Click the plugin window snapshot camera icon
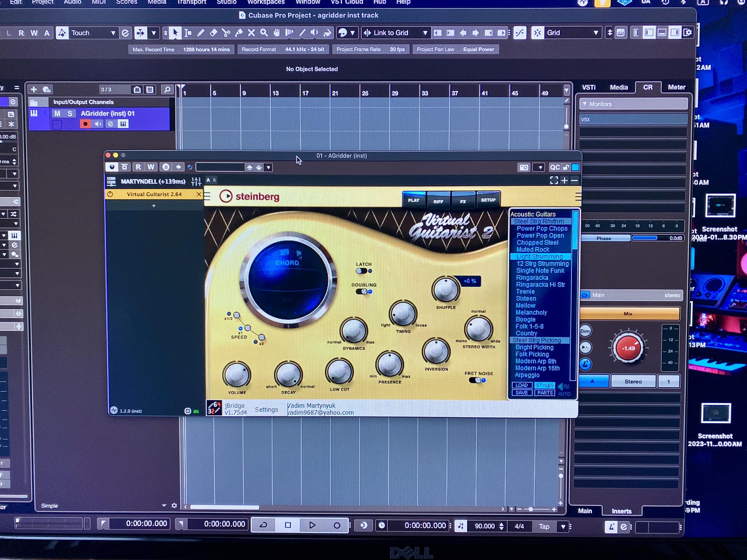 (524, 167)
